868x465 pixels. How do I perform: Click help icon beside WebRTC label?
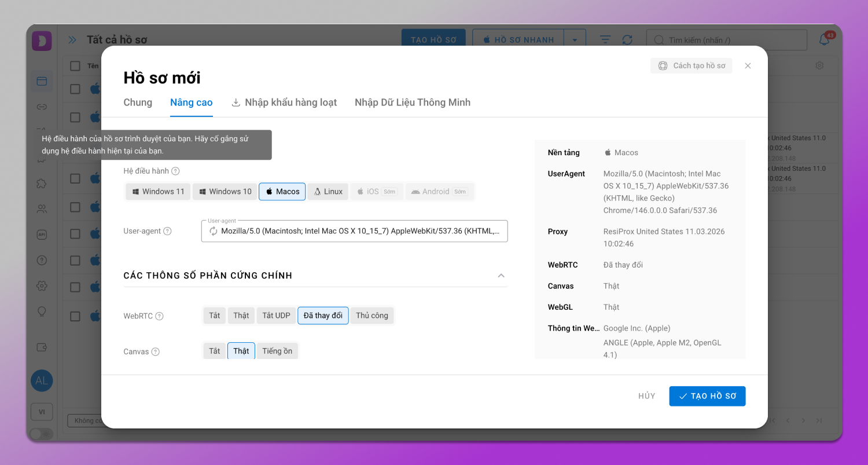coord(160,316)
